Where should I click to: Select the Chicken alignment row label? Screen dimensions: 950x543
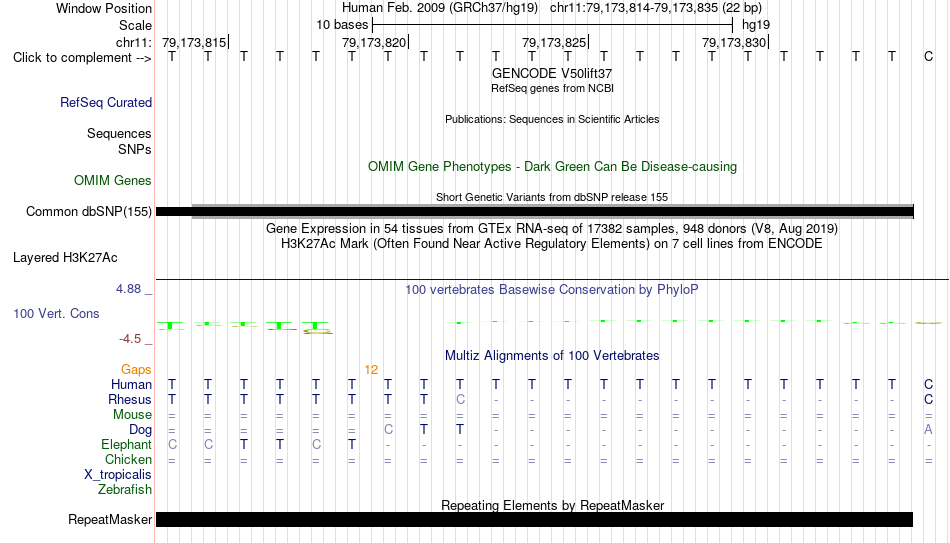[x=128, y=460]
